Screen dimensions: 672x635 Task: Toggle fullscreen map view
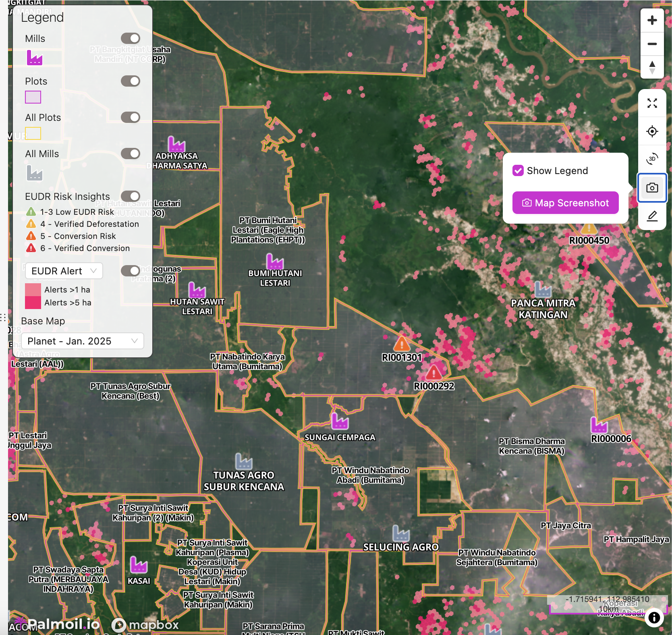tap(652, 103)
